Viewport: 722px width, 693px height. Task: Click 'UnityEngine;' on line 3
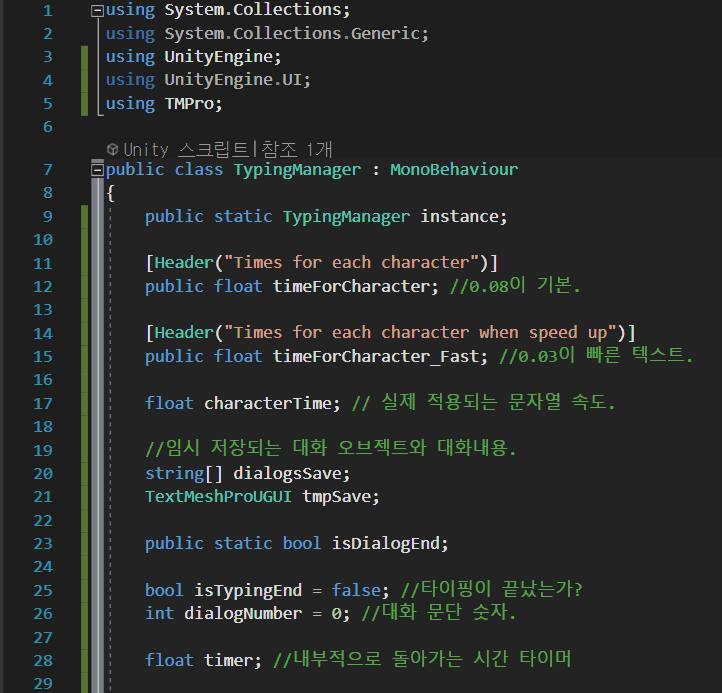pyautogui.click(x=223, y=57)
